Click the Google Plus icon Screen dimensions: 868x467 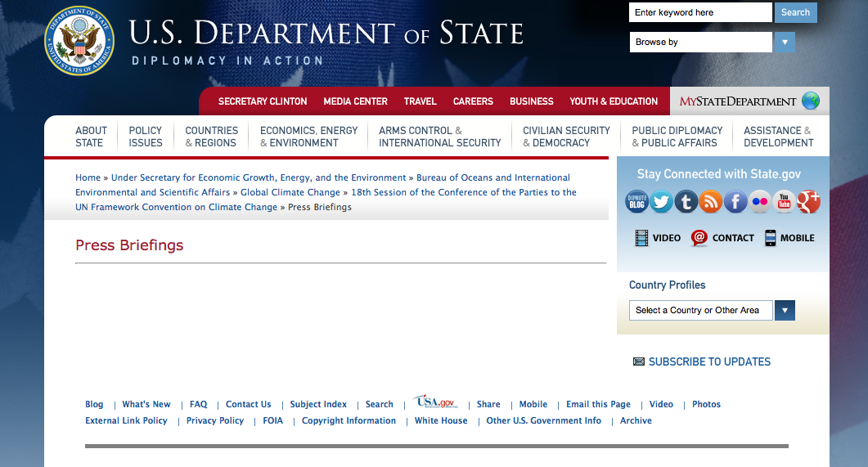click(x=808, y=201)
